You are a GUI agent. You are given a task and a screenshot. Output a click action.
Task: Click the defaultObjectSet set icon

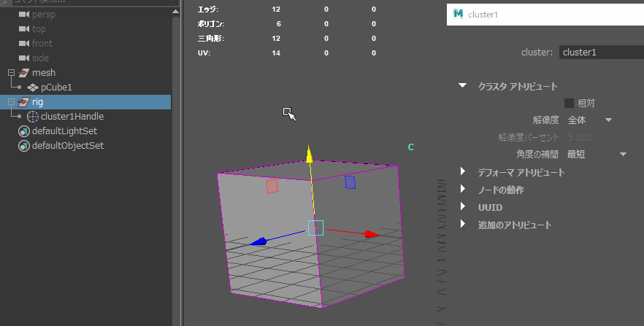(x=24, y=146)
